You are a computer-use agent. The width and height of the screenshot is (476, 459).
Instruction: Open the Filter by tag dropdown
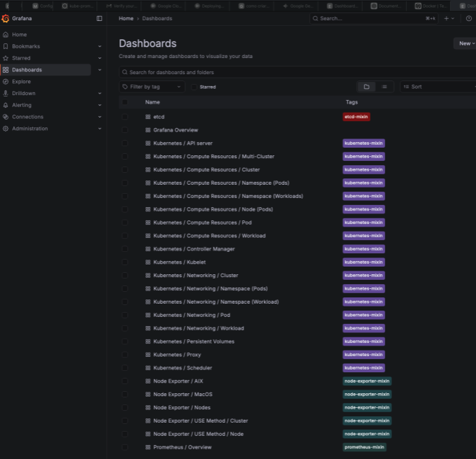coord(151,87)
